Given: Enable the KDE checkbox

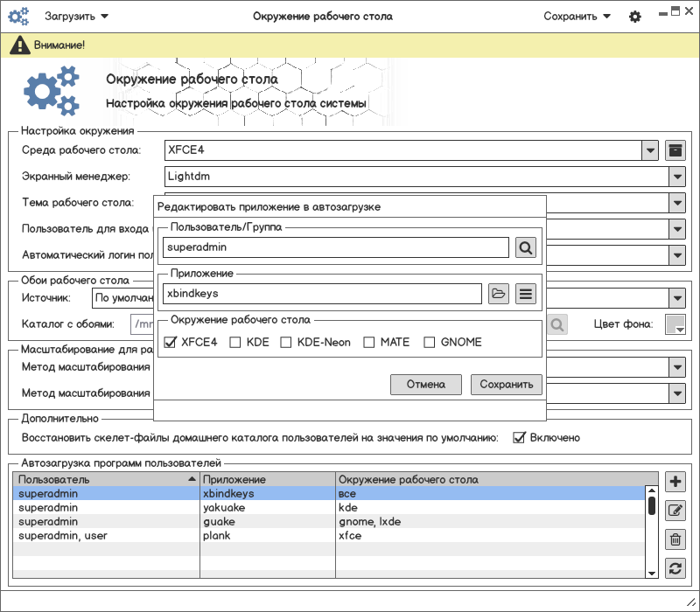Looking at the screenshot, I should pos(235,342).
